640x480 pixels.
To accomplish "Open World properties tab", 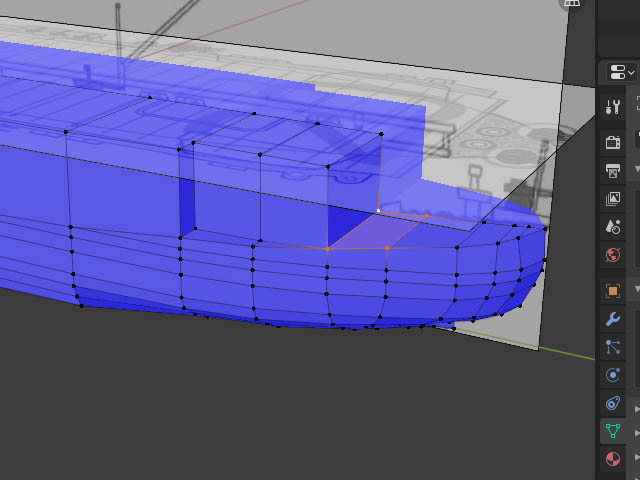I will pyautogui.click(x=613, y=255).
